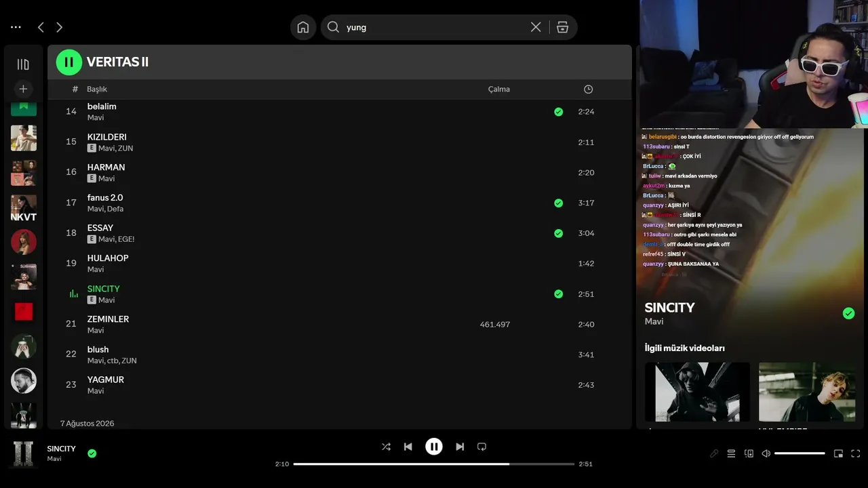Open SINCITY title in the player bar
868x488 pixels.
(x=62, y=449)
